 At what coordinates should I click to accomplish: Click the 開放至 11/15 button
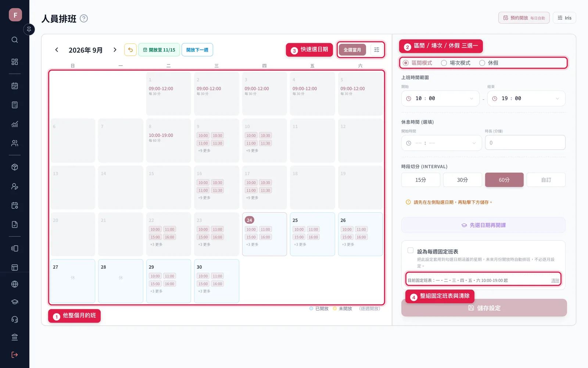[159, 50]
